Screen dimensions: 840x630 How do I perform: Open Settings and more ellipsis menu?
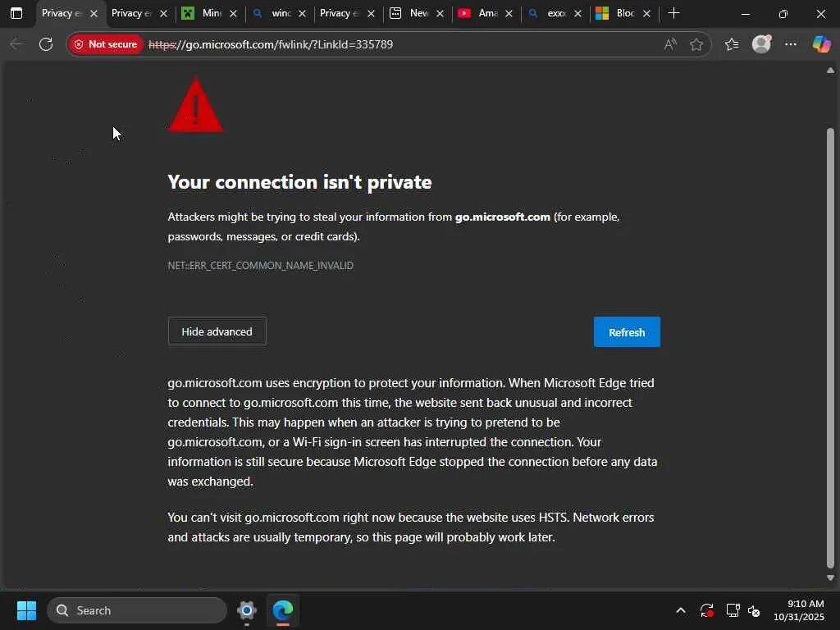click(791, 44)
